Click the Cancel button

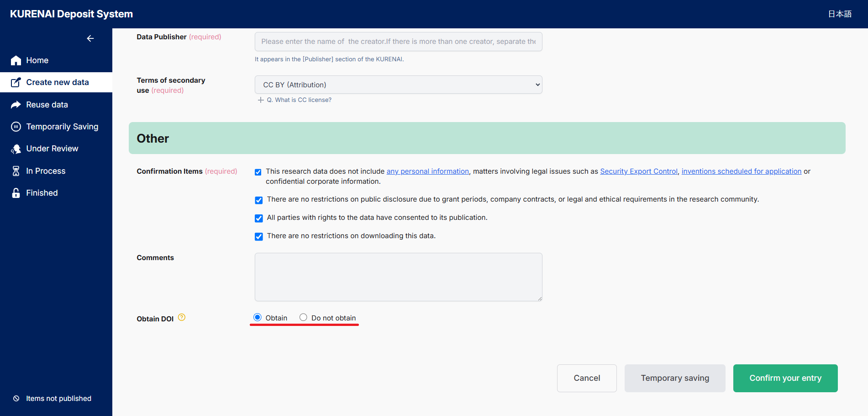[x=587, y=378]
